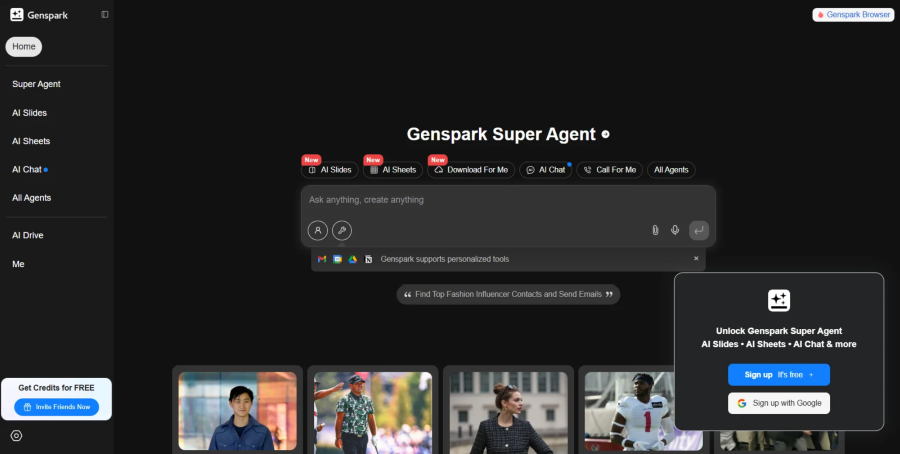This screenshot has height=454, width=900.
Task: Select Home in the sidebar
Action: pos(24,46)
